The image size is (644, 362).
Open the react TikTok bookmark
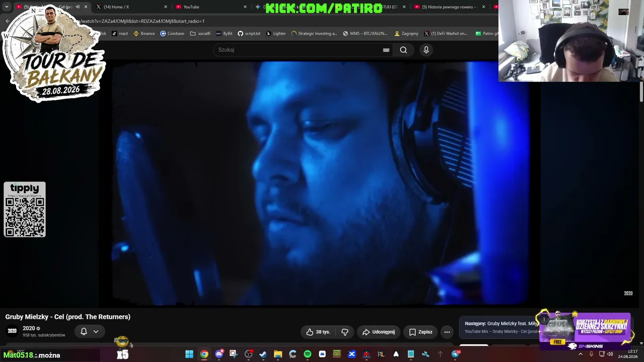coord(120,34)
